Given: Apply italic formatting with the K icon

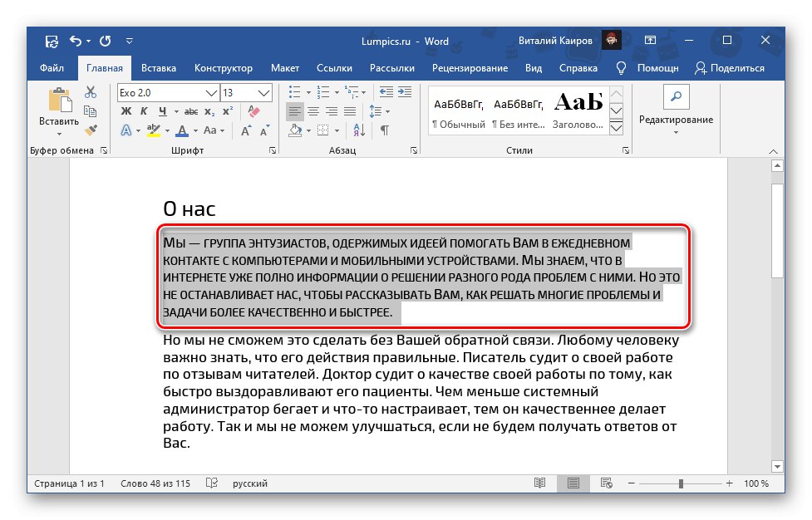Looking at the screenshot, I should point(144,110).
